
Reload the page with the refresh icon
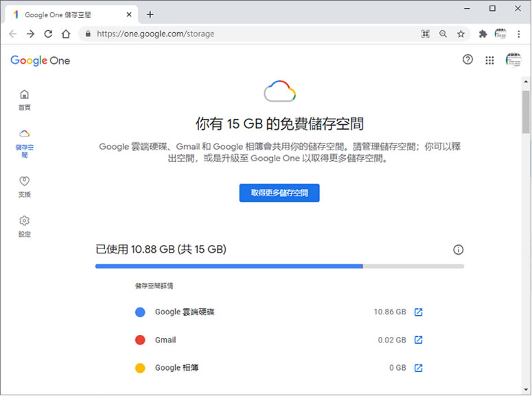tap(48, 34)
